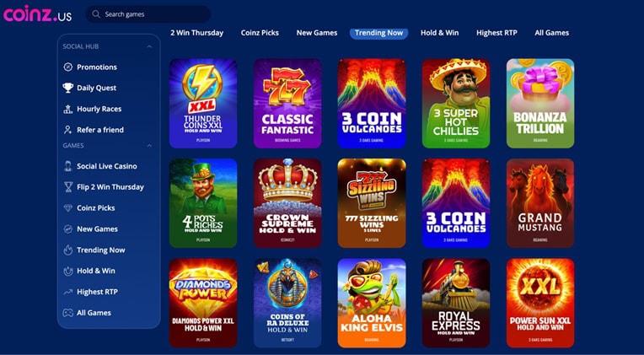Select the Trending Now flame icon
The width and height of the screenshot is (644, 355).
click(x=67, y=250)
